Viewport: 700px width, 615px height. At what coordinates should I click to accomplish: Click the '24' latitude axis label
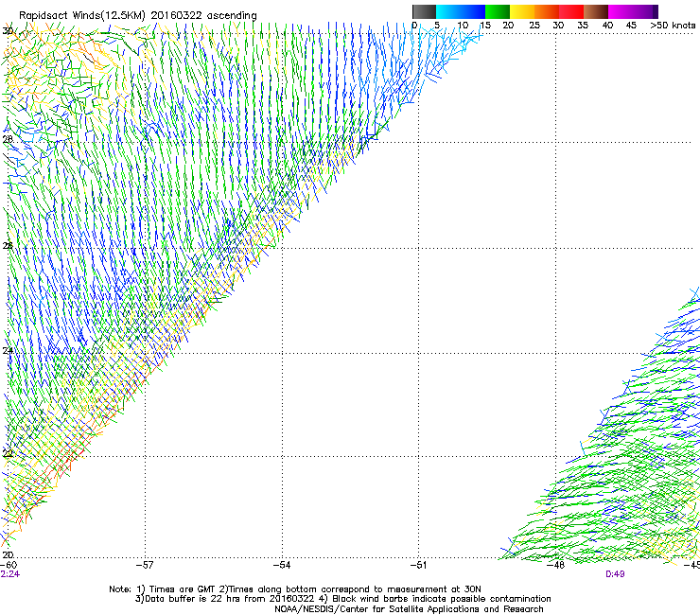click(x=8, y=351)
